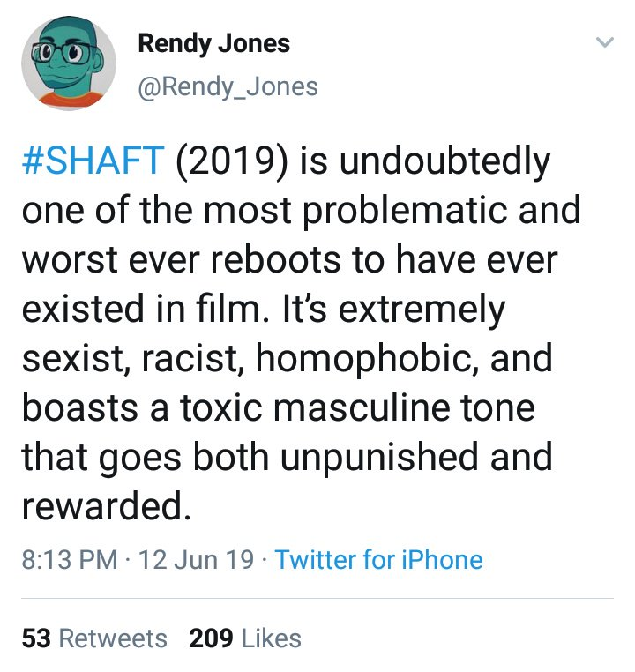Screen dimensions: 635x672
Task: Open the tweet options chevron menu
Action: 604,42
